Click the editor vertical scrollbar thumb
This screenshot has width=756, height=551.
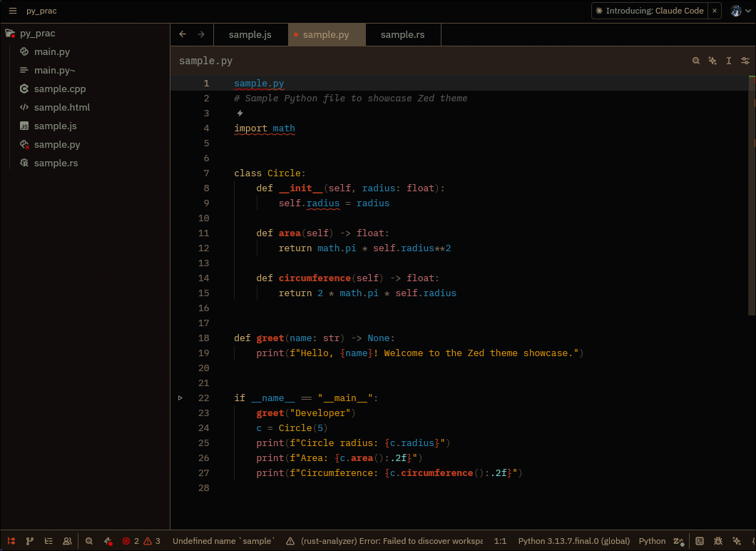click(x=752, y=196)
